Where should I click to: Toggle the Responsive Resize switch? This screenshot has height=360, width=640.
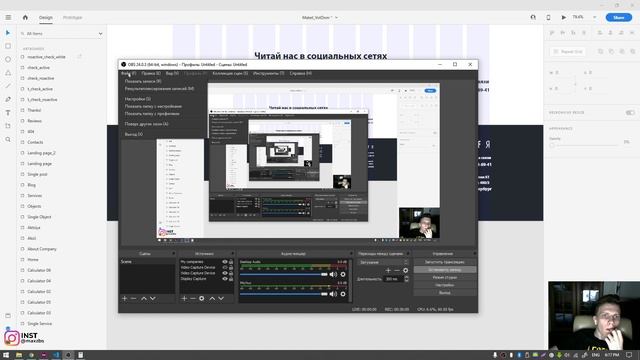coord(630,113)
